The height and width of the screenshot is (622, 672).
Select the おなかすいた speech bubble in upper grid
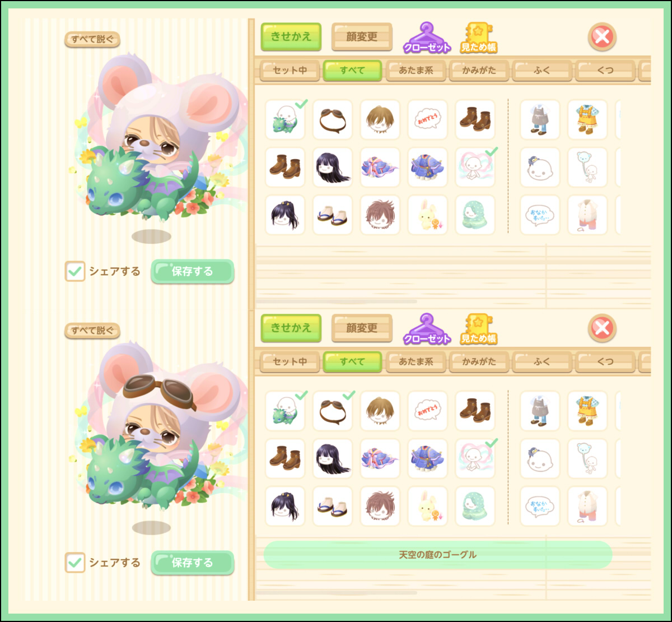[x=540, y=215]
